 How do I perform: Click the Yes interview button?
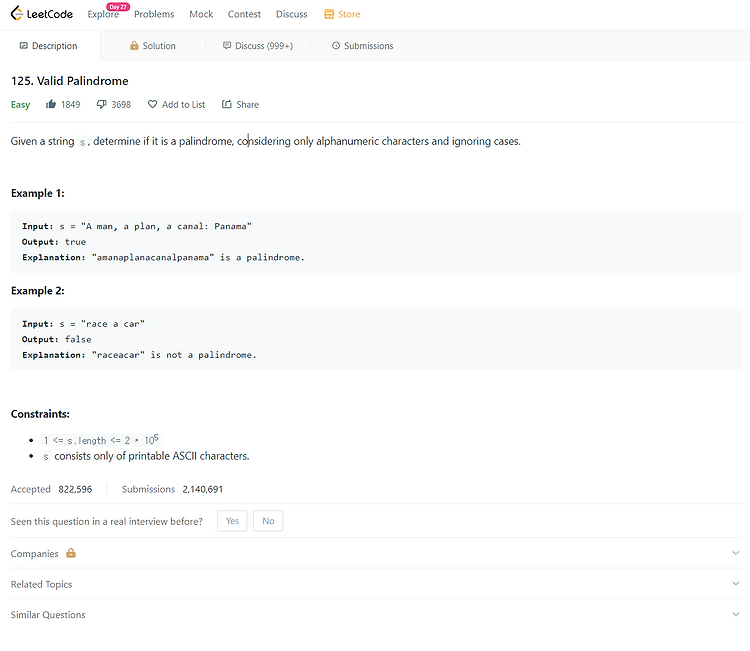point(232,521)
